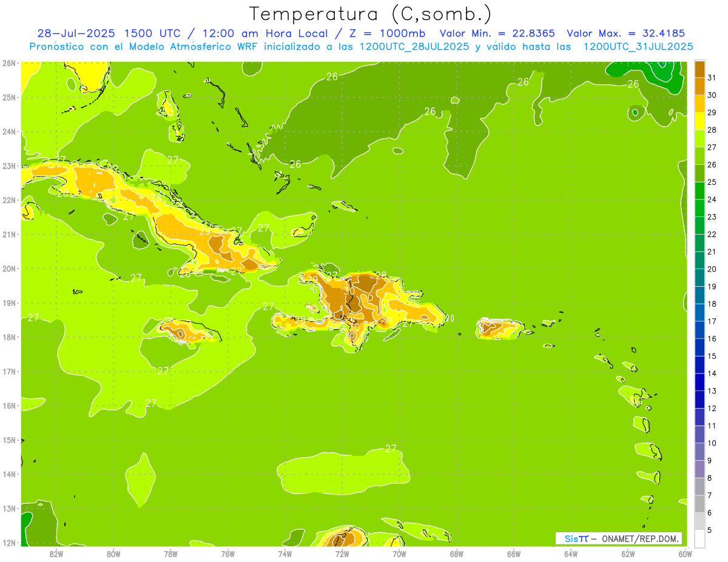Image resolution: width=728 pixels, height=562 pixels.
Task: Click the longitude axis label 82W
Action: 56,554
